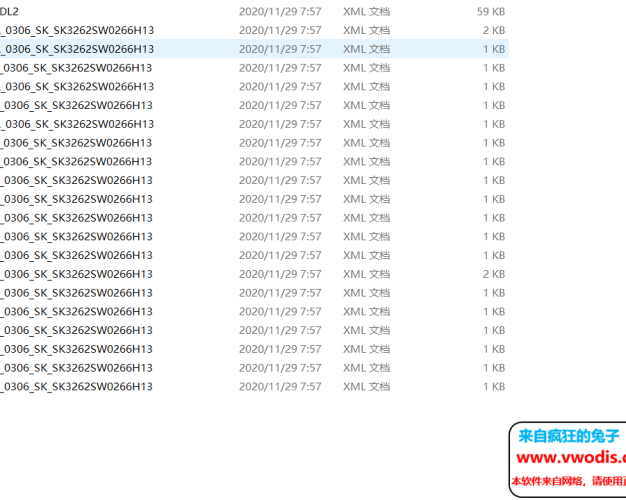Select the last file name in the list
Image resolution: width=626 pixels, height=500 pixels.
tap(77, 386)
